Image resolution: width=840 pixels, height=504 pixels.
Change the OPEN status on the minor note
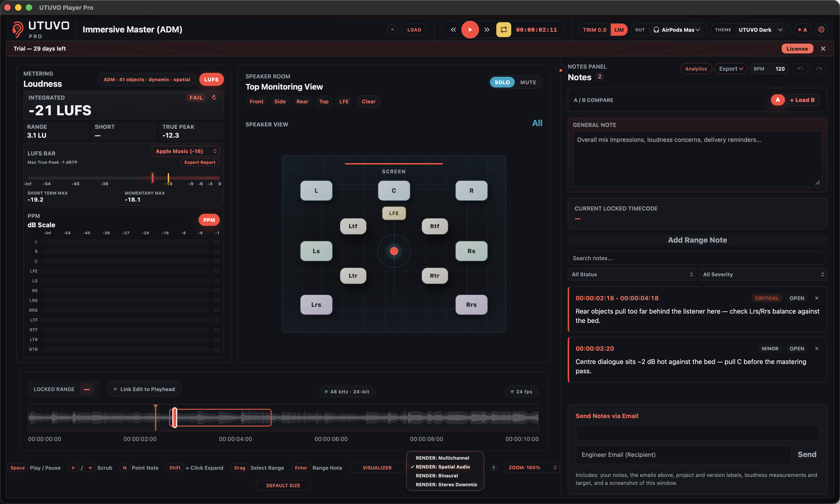coord(797,348)
